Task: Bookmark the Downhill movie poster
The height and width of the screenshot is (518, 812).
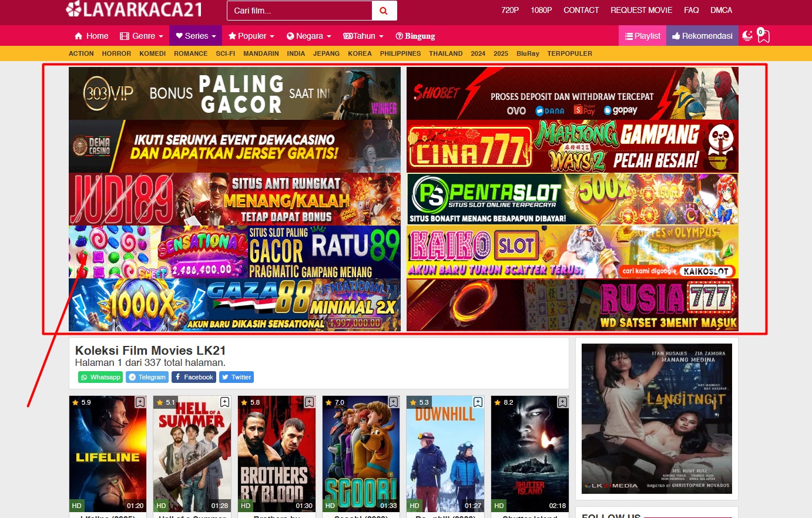Action: pos(478,402)
